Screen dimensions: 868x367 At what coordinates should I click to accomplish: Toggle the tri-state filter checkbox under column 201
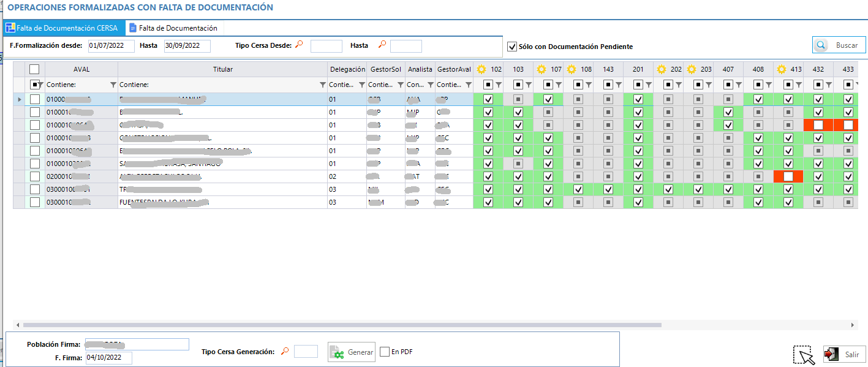(x=638, y=85)
